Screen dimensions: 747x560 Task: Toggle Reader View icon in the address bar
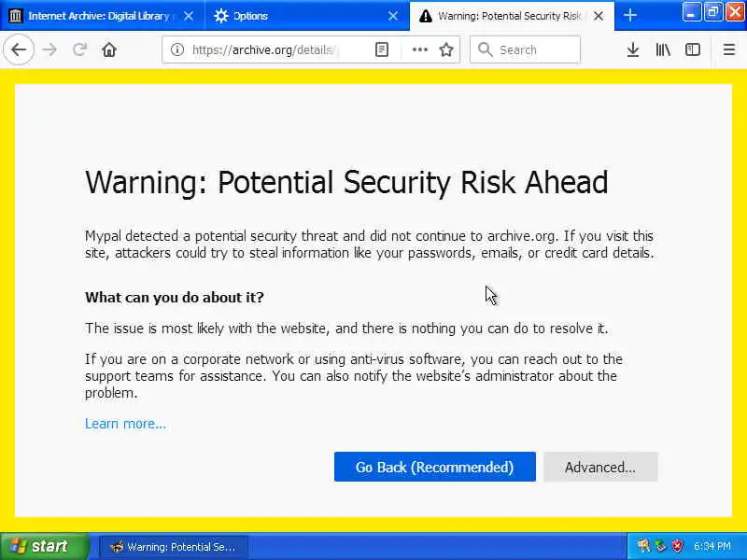(382, 50)
